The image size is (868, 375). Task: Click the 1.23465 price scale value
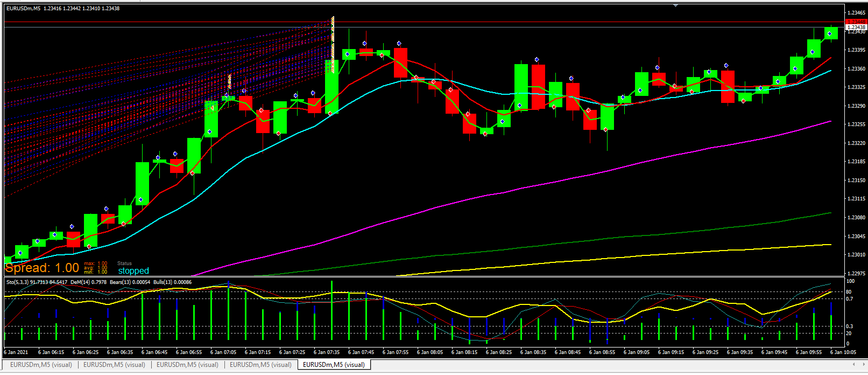856,12
